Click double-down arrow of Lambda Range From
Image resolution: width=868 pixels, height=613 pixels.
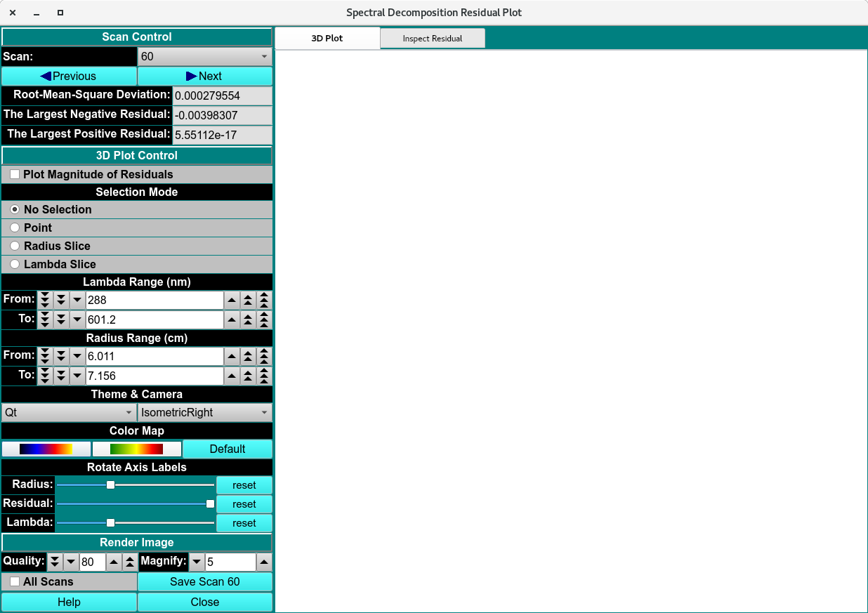click(x=61, y=300)
